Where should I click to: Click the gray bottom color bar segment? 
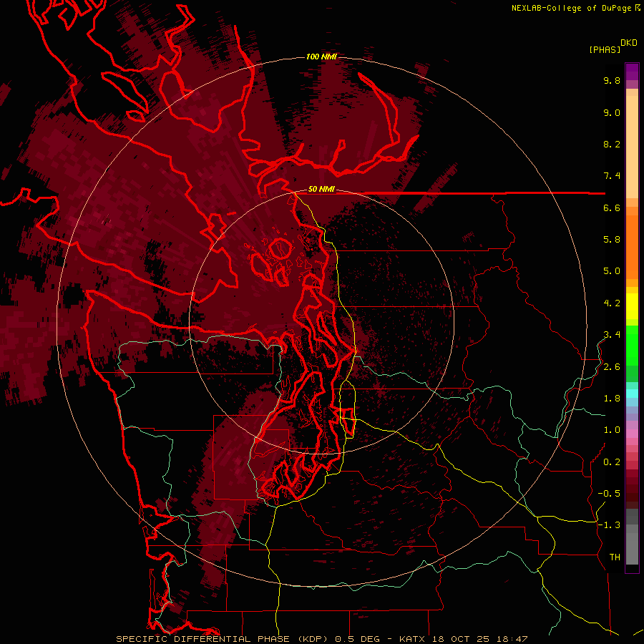point(632,545)
